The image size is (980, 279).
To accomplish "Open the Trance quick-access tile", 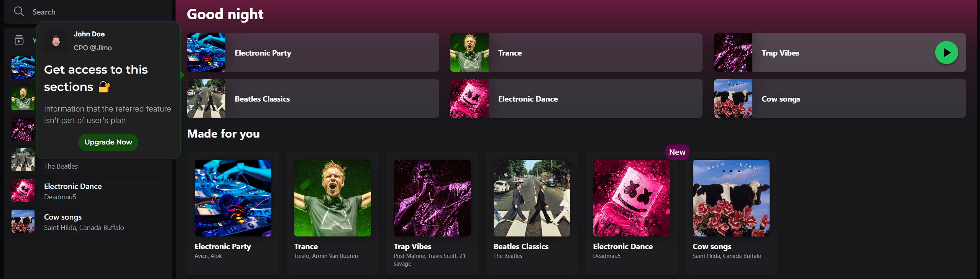I will 576,53.
